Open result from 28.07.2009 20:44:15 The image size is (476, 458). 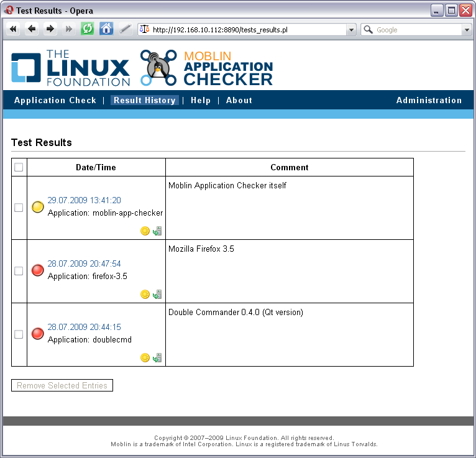click(x=84, y=327)
